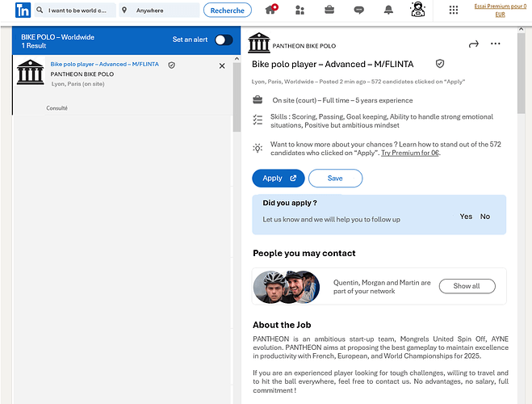Click Lyon, Paris (on site) location text
The width and height of the screenshot is (532, 404).
tap(78, 84)
